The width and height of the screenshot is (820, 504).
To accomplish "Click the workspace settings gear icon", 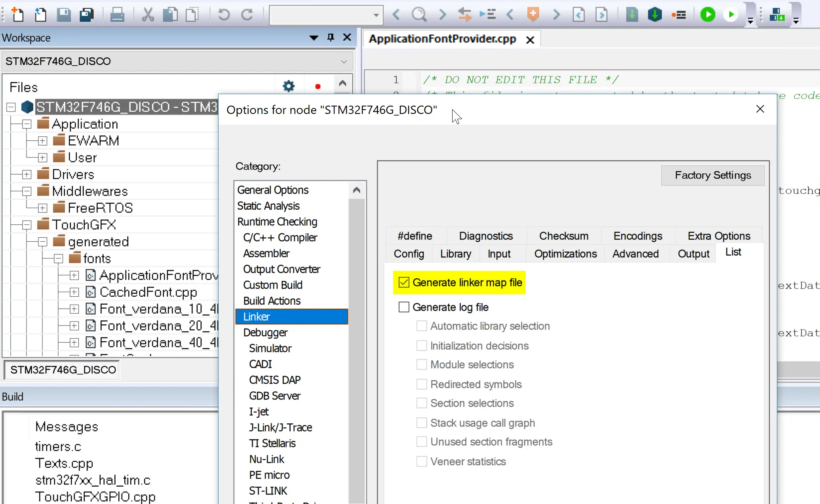I will point(289,86).
